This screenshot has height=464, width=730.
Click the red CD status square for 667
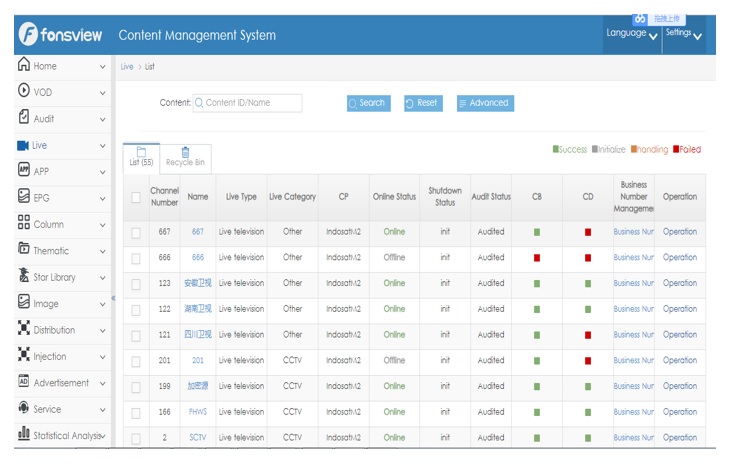pos(588,232)
